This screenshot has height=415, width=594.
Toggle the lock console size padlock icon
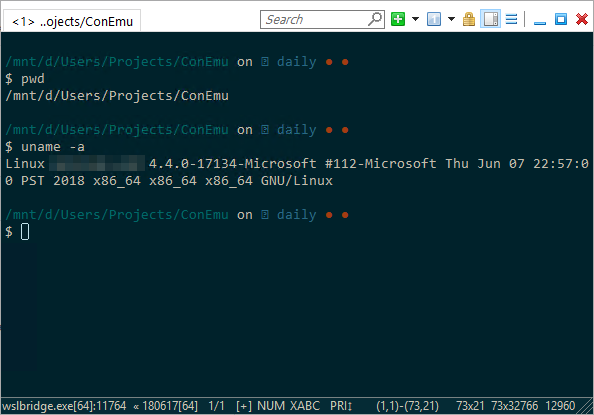pos(469,19)
